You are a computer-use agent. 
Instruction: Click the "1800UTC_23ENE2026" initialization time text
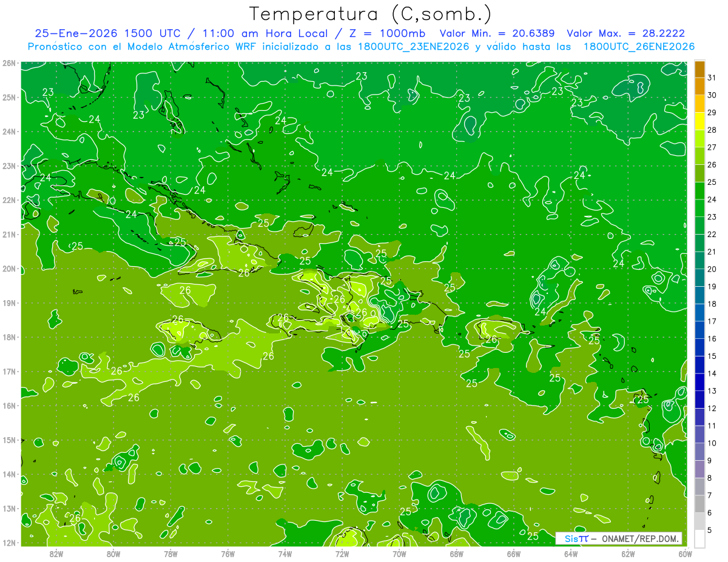tap(413, 47)
